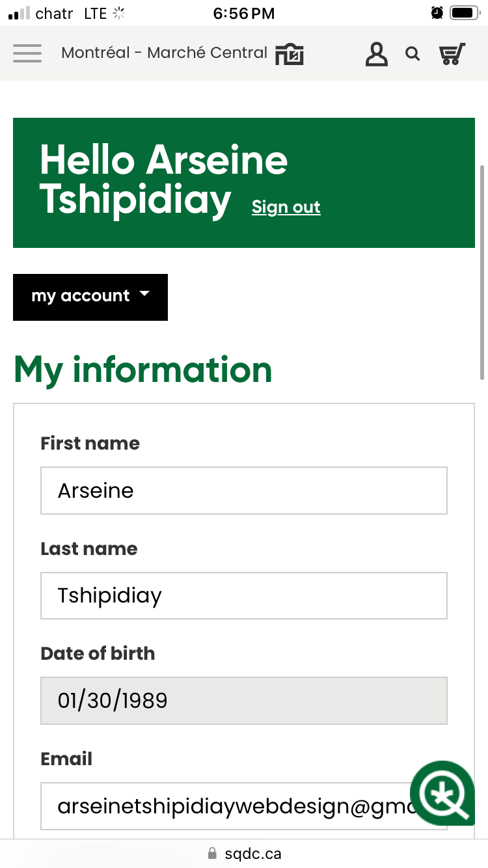Screen dimensions: 488x868
Task: Open the shopping cart icon
Action: [x=453, y=54]
